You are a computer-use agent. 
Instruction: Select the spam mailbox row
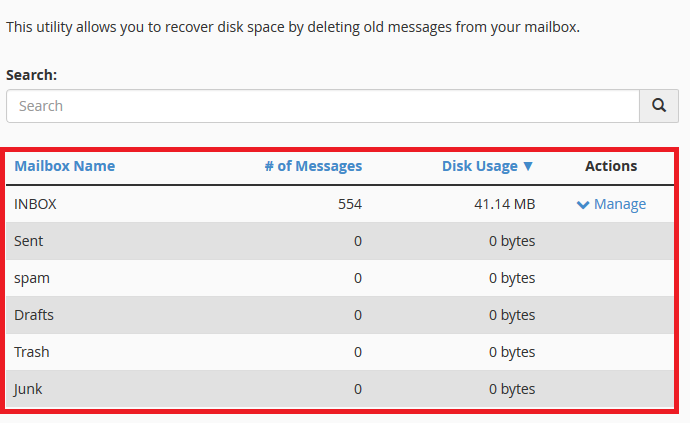coord(340,278)
